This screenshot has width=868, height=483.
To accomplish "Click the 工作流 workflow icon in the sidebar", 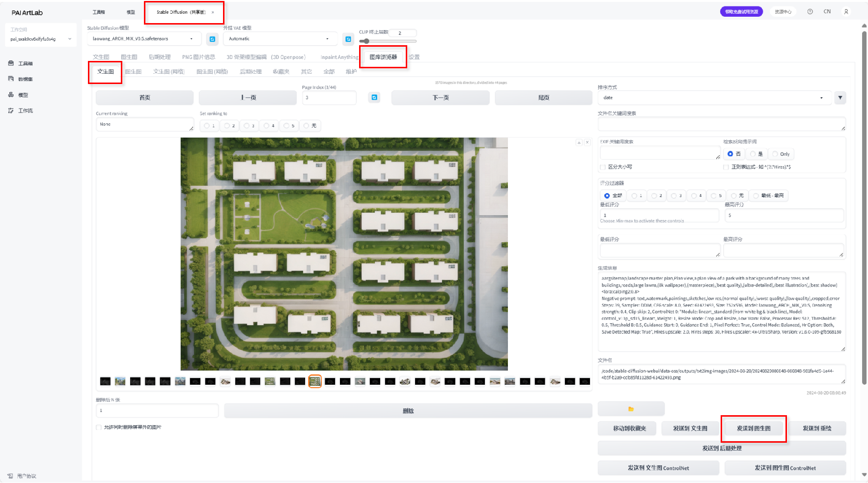I will (x=11, y=111).
